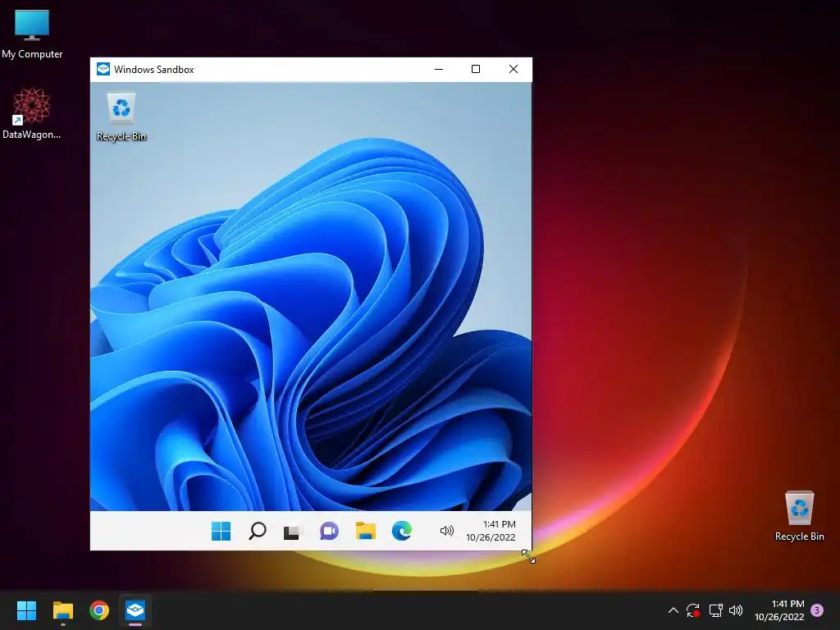Open network icon in host system tray

coord(715,610)
